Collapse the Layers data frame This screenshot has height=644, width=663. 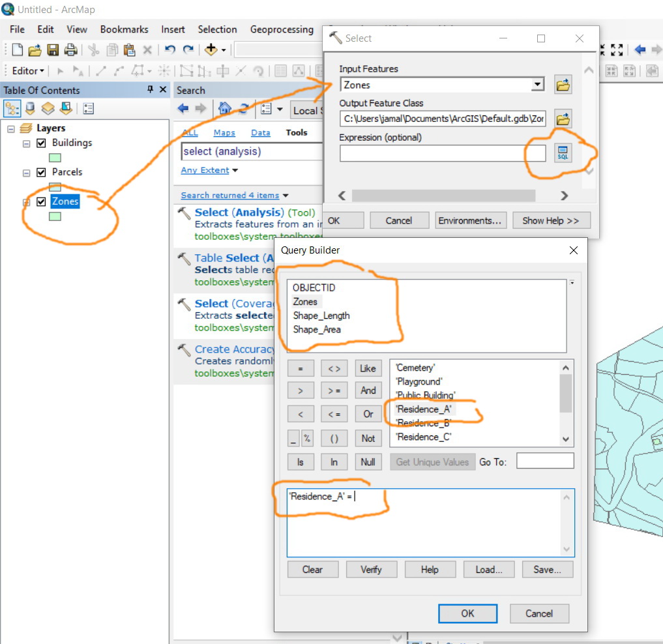click(11, 129)
